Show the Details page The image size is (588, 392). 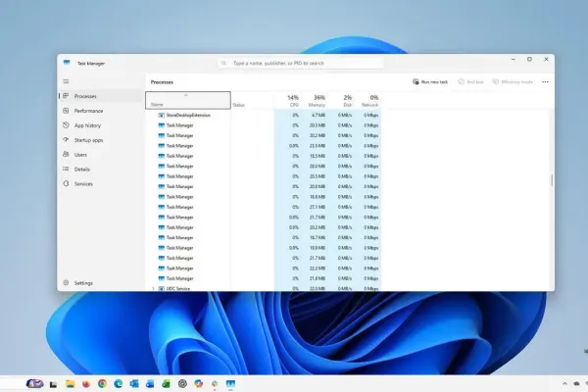101,170
